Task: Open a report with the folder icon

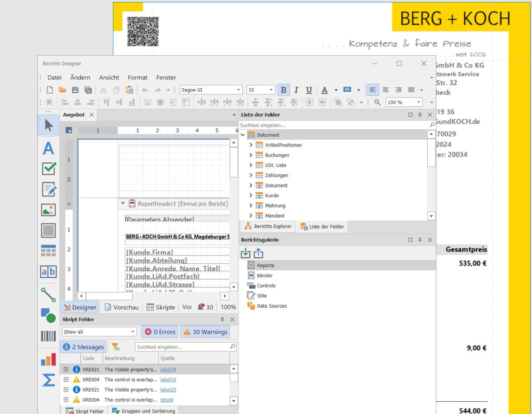Action: 62,90
